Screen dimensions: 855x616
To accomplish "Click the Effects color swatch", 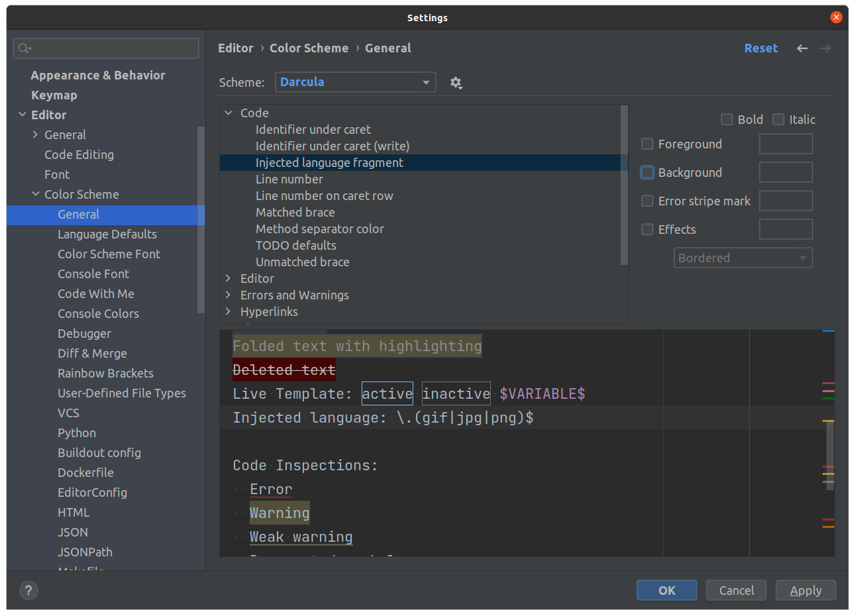I will click(786, 229).
